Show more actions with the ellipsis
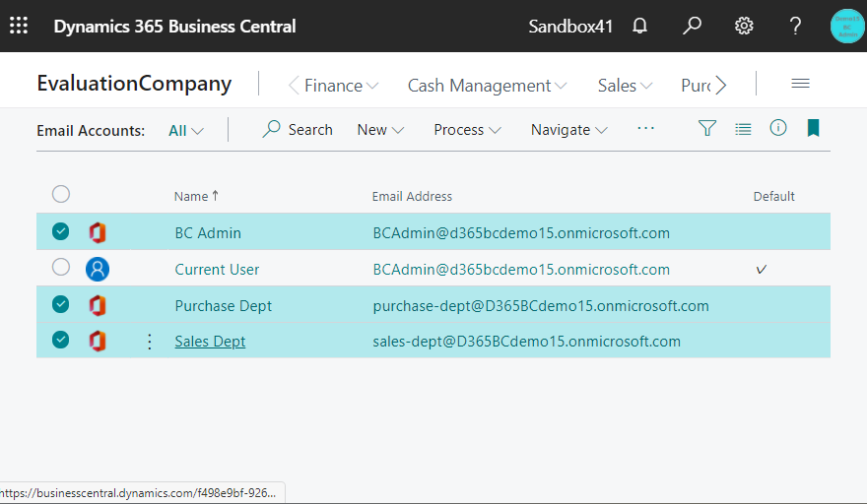The width and height of the screenshot is (867, 504). (x=645, y=129)
